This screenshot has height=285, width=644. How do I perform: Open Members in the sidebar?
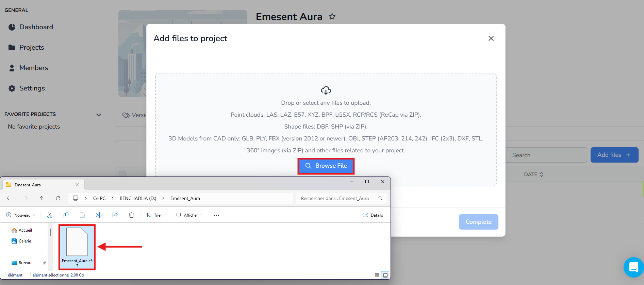pos(33,68)
